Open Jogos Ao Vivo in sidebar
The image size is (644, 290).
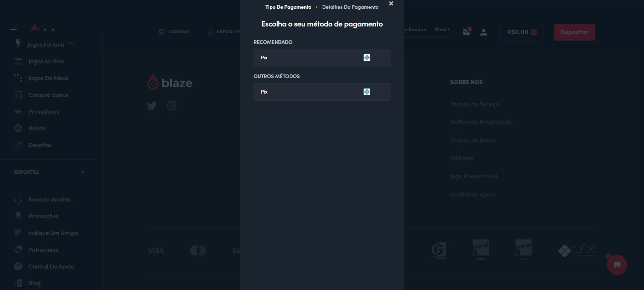pyautogui.click(x=46, y=61)
